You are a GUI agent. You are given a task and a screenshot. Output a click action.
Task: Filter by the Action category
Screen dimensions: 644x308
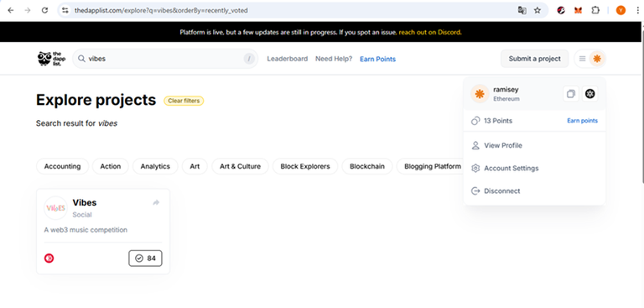coord(111,166)
